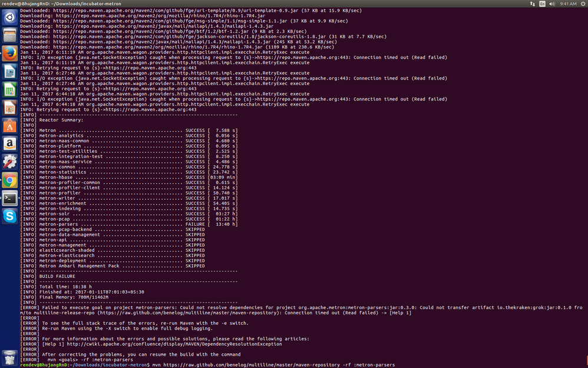Open LibreOffice Calc spreadsheet icon
588x368 pixels.
coord(10,90)
